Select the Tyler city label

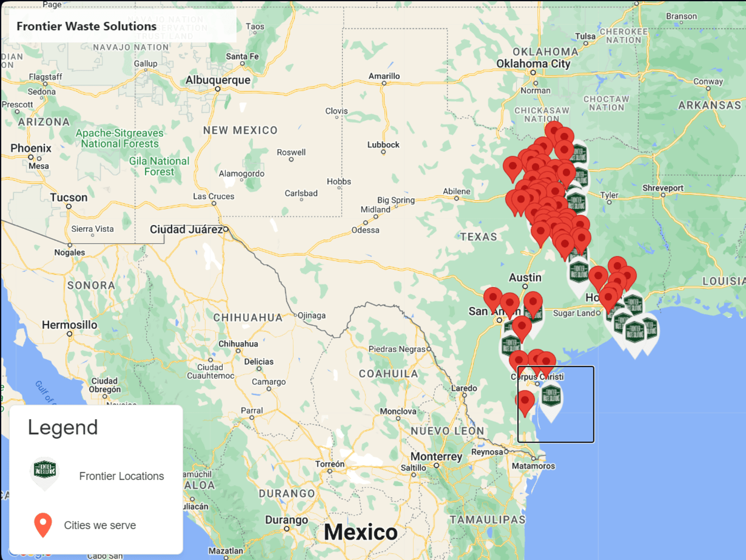609,195
